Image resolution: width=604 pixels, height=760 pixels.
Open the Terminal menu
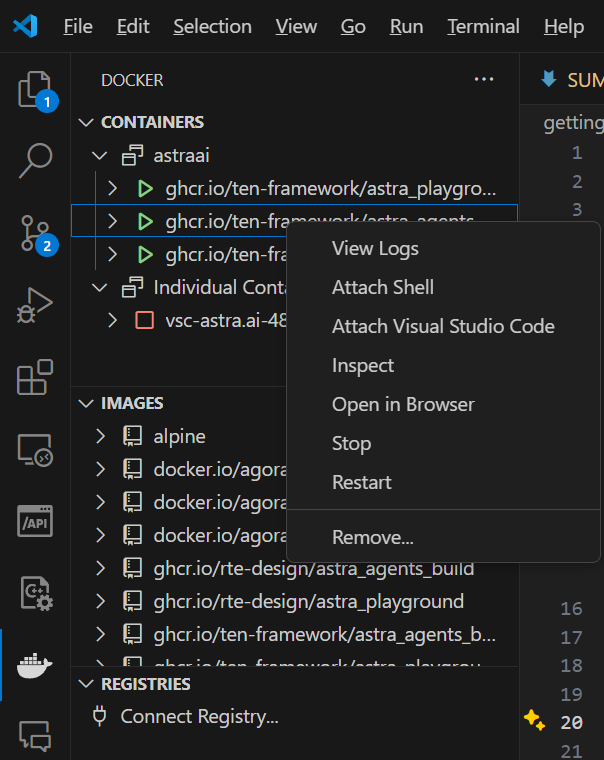pyautogui.click(x=483, y=26)
